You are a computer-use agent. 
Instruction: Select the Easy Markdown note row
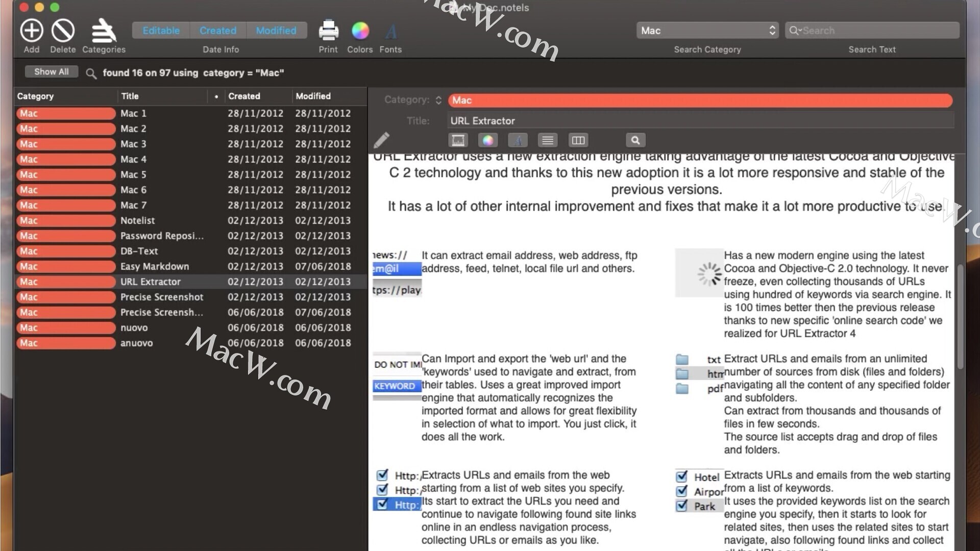191,266
